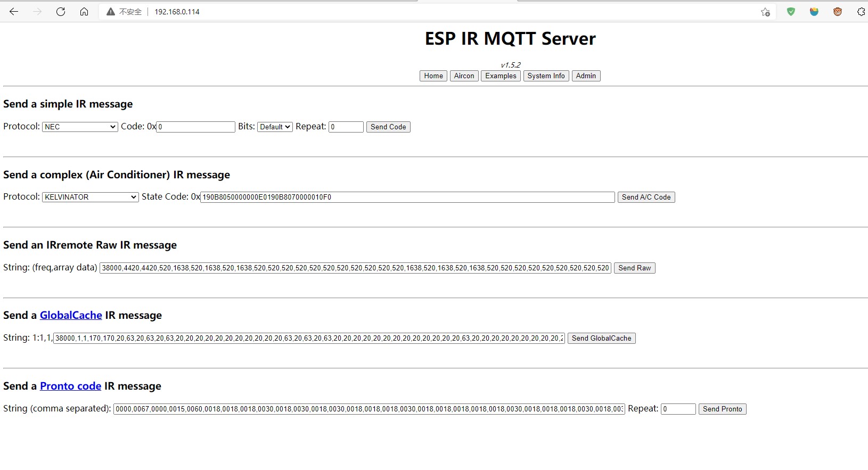Open the Examples page
The width and height of the screenshot is (868, 470).
[x=501, y=76]
